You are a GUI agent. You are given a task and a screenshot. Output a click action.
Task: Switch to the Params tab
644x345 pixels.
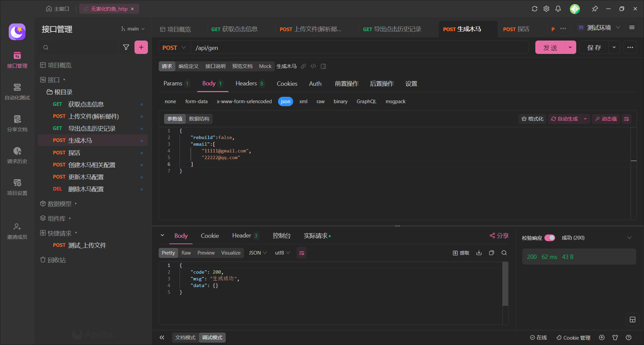click(176, 83)
